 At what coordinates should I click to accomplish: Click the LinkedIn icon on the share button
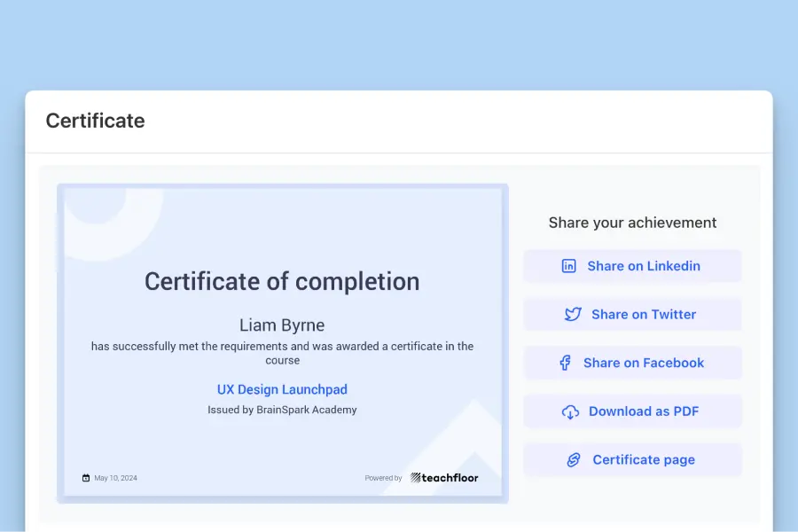pos(567,266)
